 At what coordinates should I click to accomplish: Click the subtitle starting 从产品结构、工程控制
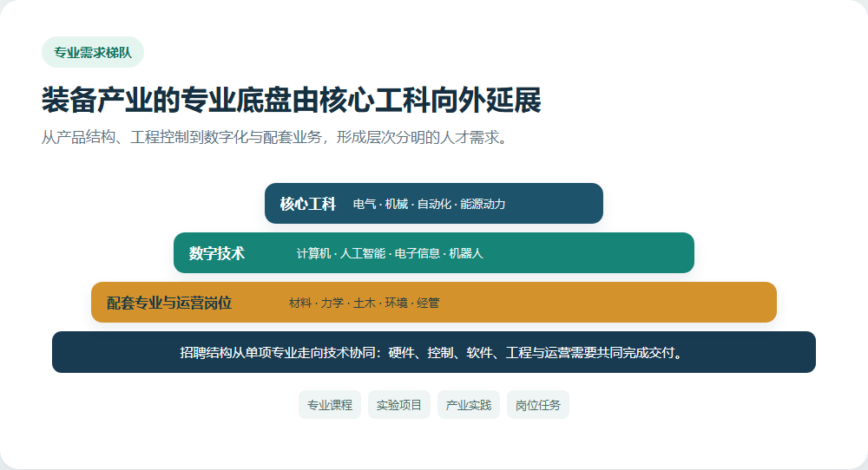coord(275,137)
